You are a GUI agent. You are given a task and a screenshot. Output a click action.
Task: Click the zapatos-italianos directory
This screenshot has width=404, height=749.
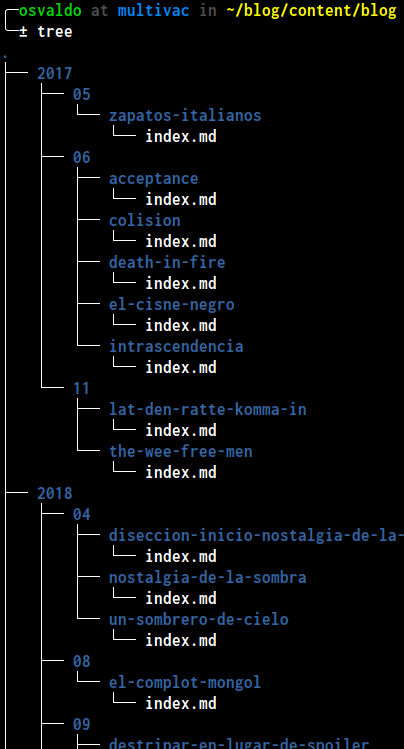tap(185, 116)
